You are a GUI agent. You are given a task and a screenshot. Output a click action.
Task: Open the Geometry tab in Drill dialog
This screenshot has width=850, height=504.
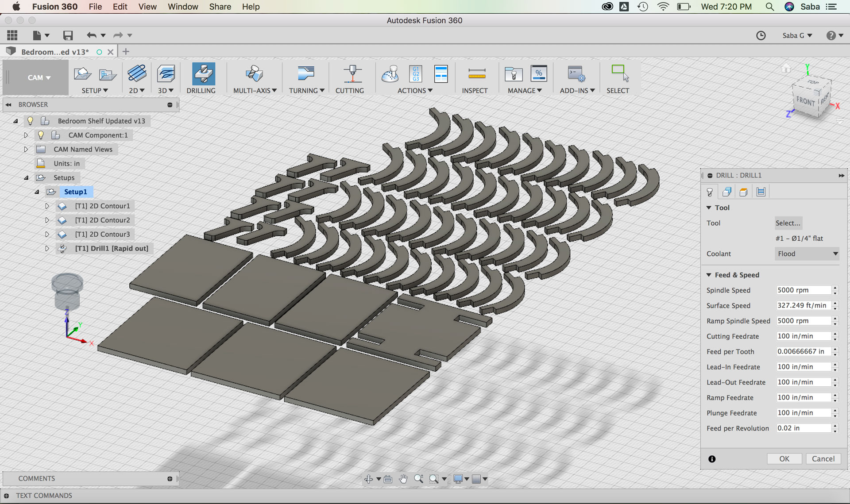726,192
